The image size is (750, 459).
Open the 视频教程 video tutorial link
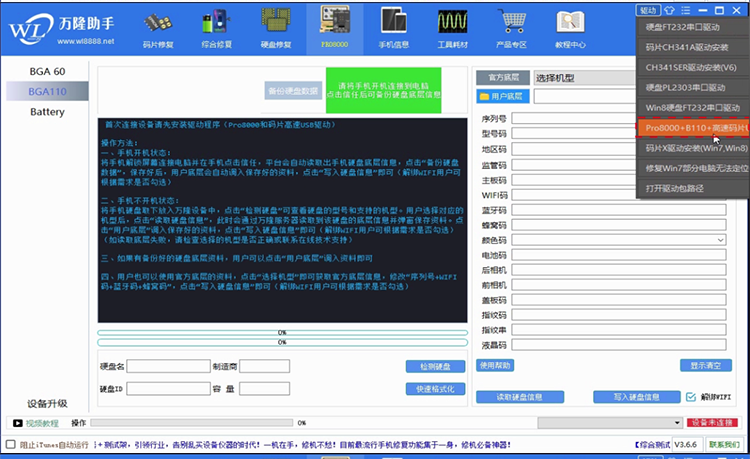tap(42, 423)
